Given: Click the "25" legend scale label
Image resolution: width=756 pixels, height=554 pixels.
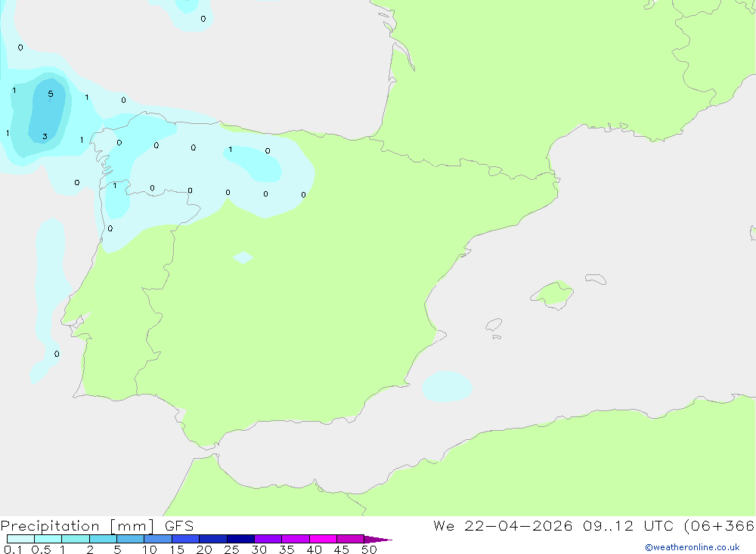Looking at the screenshot, I should [231, 549].
